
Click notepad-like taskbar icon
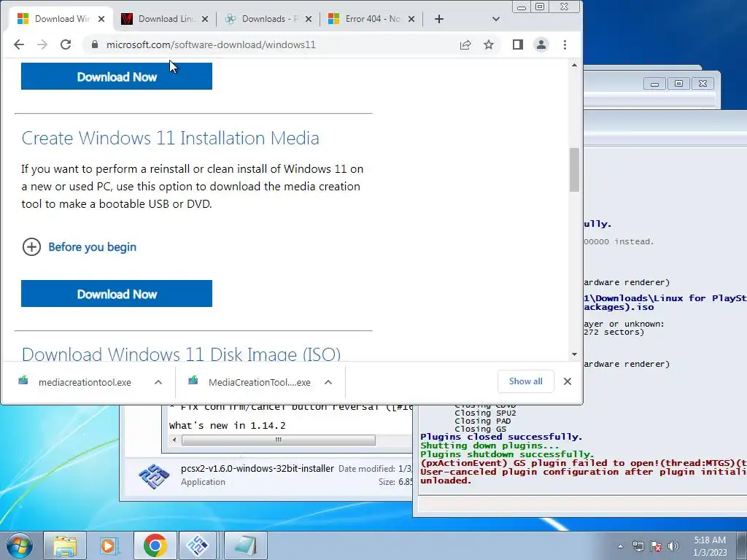(x=245, y=545)
